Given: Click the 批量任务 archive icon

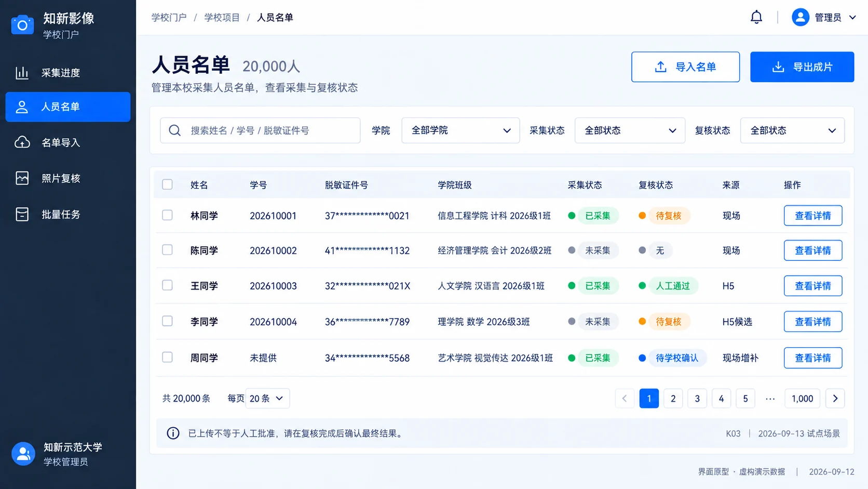Looking at the screenshot, I should [22, 214].
